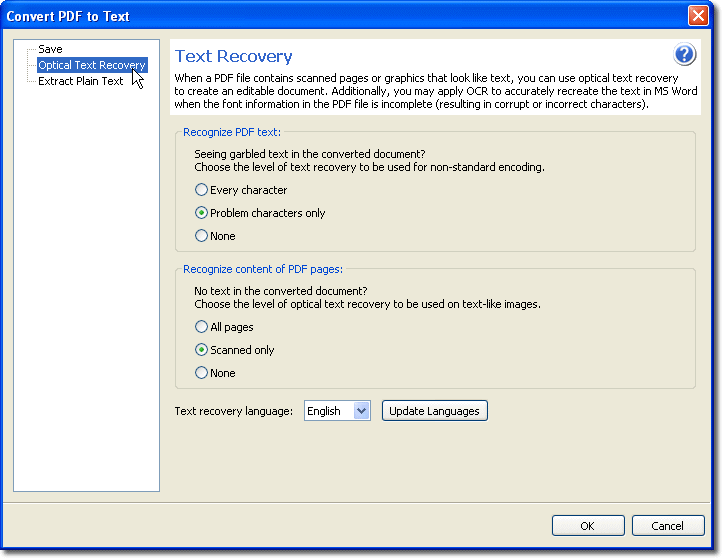Set Recognize PDF text to None
724x560 pixels.
pos(202,236)
